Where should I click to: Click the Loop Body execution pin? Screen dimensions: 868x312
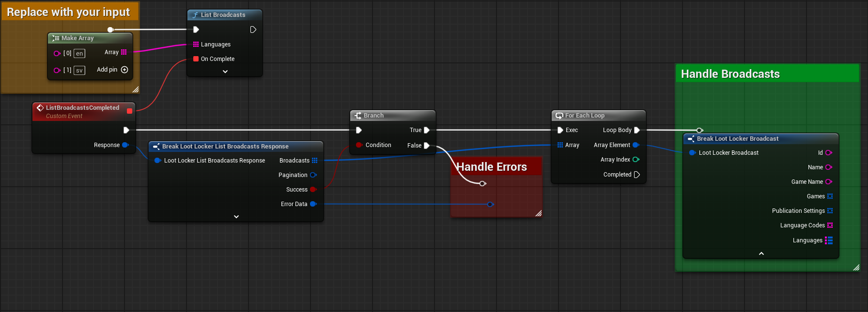(x=637, y=130)
